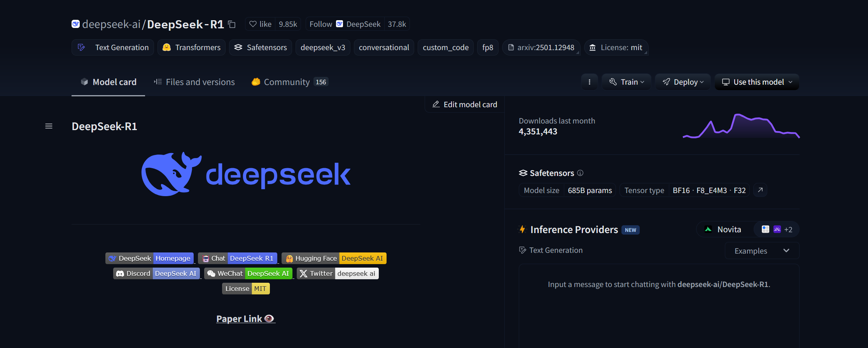Click the 685B params model size
This screenshot has height=348, width=868.
[590, 190]
